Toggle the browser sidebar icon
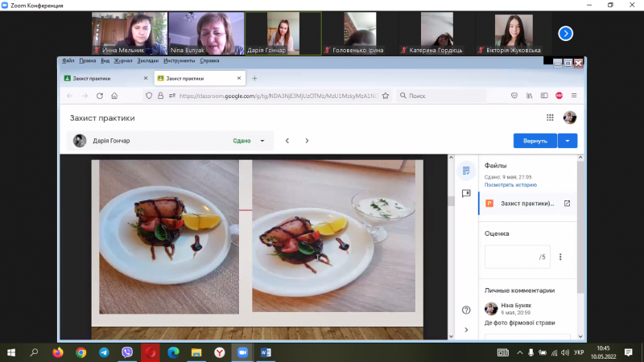Viewport: 644px width, 362px height. pyautogui.click(x=544, y=96)
